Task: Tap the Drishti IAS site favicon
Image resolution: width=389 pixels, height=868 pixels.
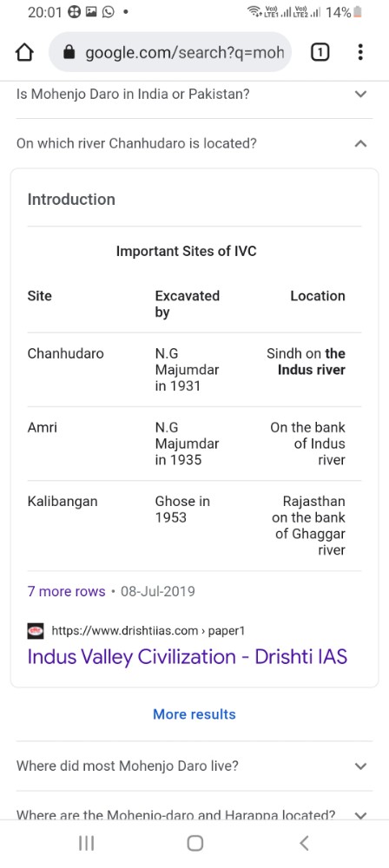Action: pos(36,630)
